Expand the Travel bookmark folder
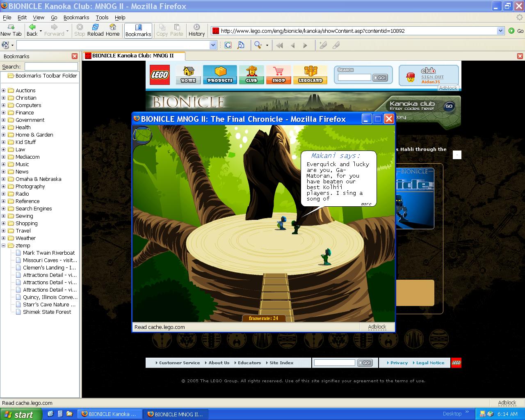525x420 pixels. coord(4,231)
